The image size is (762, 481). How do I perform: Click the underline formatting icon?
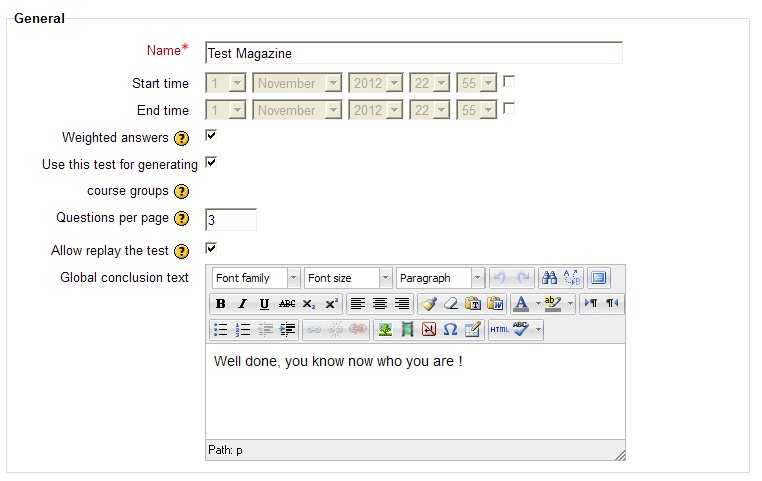click(264, 304)
